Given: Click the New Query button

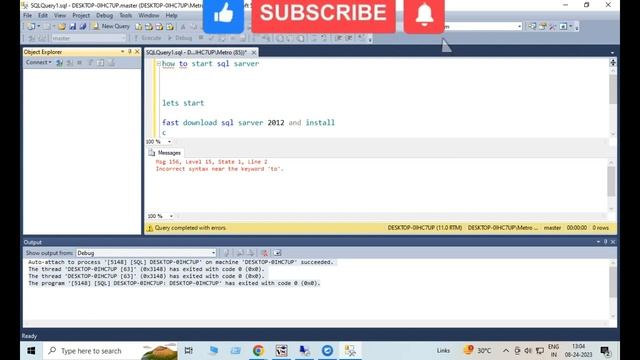Looking at the screenshot, I should tap(111, 26).
